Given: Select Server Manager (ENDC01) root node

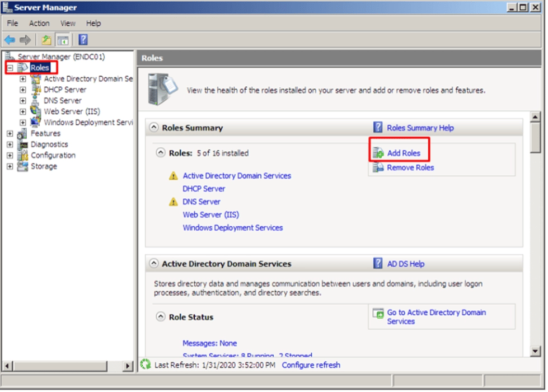Looking at the screenshot, I should point(61,57).
